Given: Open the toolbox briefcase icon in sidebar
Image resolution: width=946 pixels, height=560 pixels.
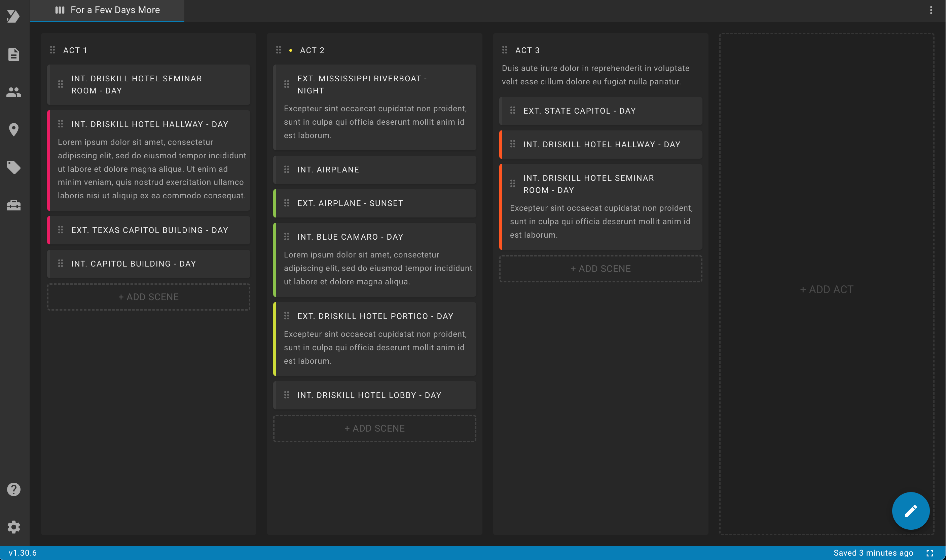Looking at the screenshot, I should coord(13,205).
